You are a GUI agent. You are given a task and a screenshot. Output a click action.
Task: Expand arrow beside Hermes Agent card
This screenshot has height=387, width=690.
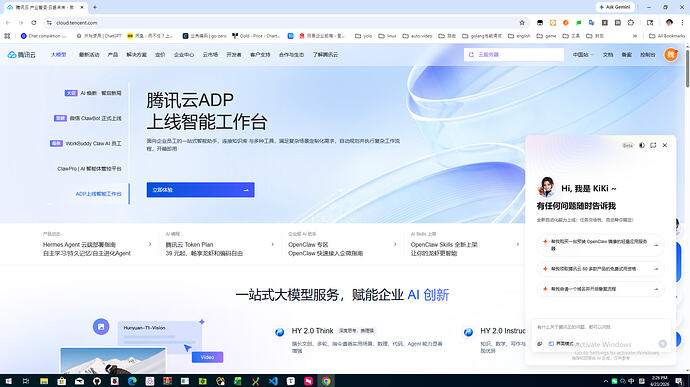pos(150,244)
